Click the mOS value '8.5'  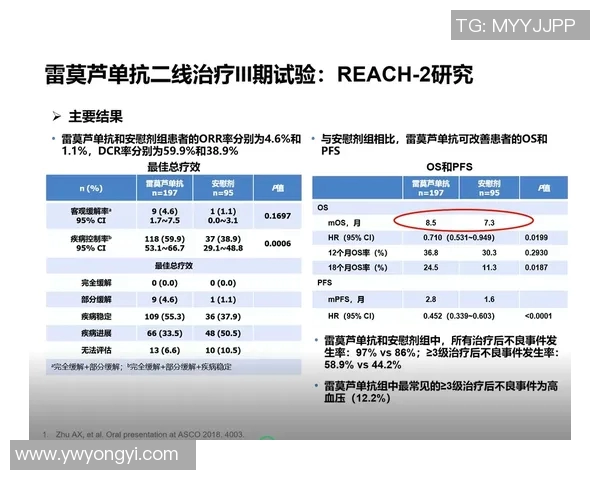click(x=430, y=223)
